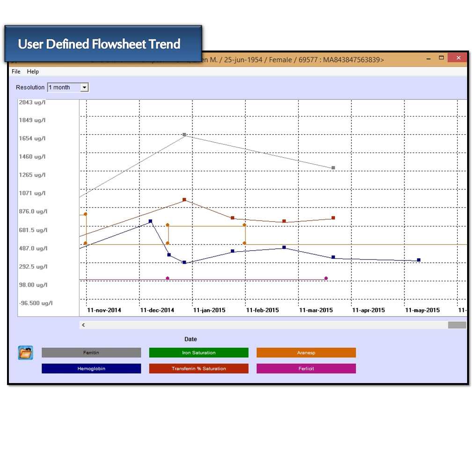Screen dimensions: 476x449
Task: Toggle the Transferrin % Saturation series legend
Action: point(198,369)
